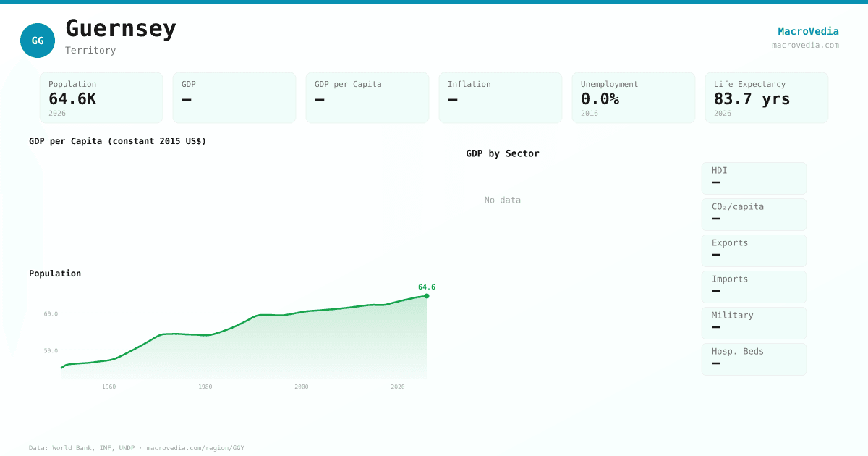Viewport: 868px width, 456px height.
Task: Click the Unemployment 0.0% card
Action: click(x=634, y=98)
